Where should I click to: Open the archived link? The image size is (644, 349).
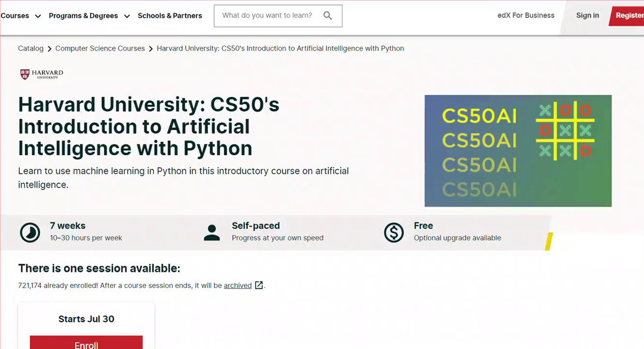click(238, 286)
